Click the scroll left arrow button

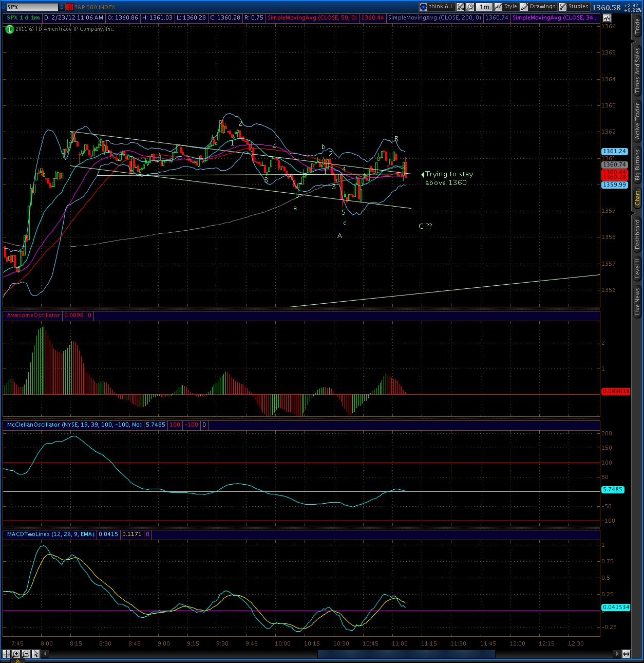click(45, 654)
